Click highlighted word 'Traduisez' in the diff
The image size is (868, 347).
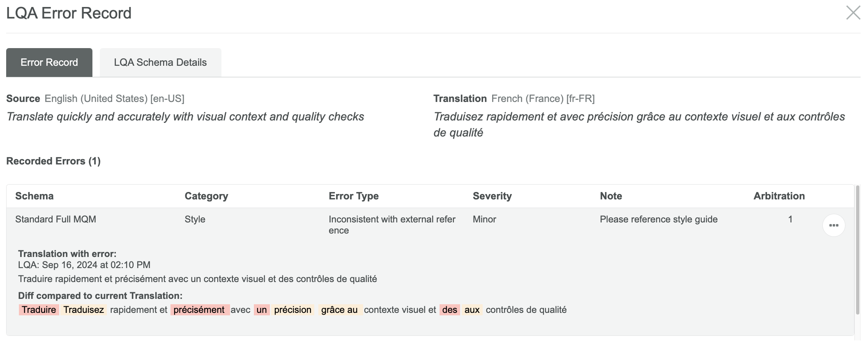tap(84, 310)
